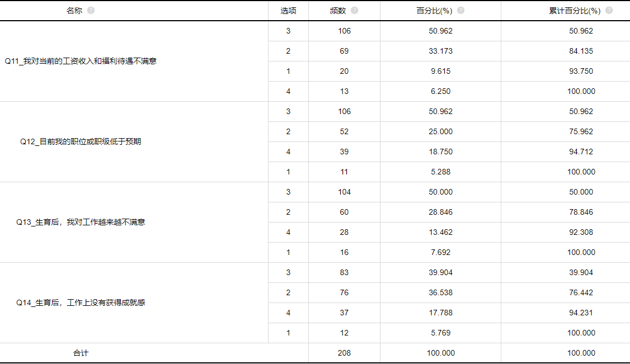This screenshot has height=364, width=630.
Task: Click help icon next to 名称 header
Action: pyautogui.click(x=91, y=11)
